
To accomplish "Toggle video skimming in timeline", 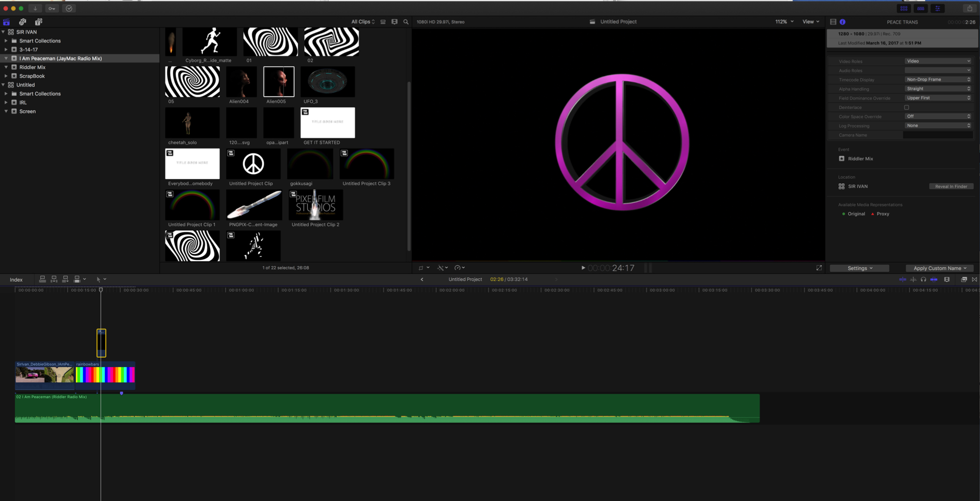I will click(x=903, y=279).
